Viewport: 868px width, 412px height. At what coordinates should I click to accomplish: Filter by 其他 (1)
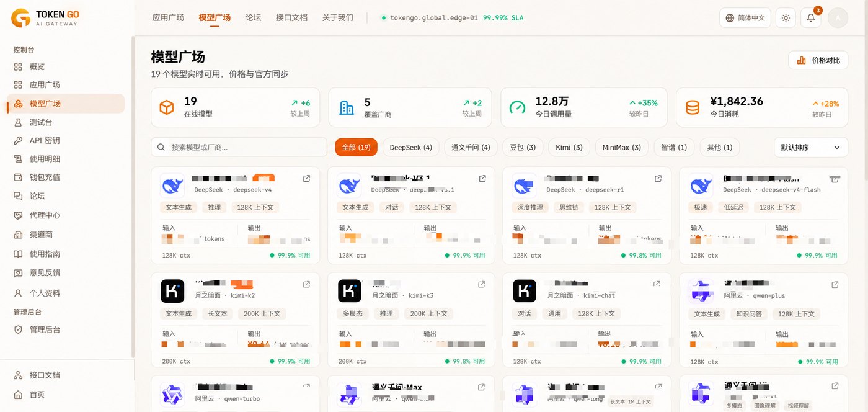click(720, 147)
